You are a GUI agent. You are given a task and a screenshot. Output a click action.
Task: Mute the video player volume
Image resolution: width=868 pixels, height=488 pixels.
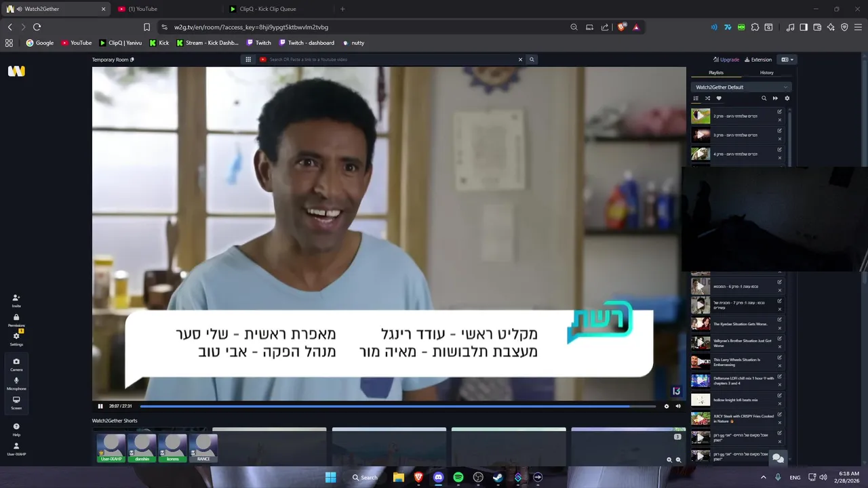(x=677, y=406)
